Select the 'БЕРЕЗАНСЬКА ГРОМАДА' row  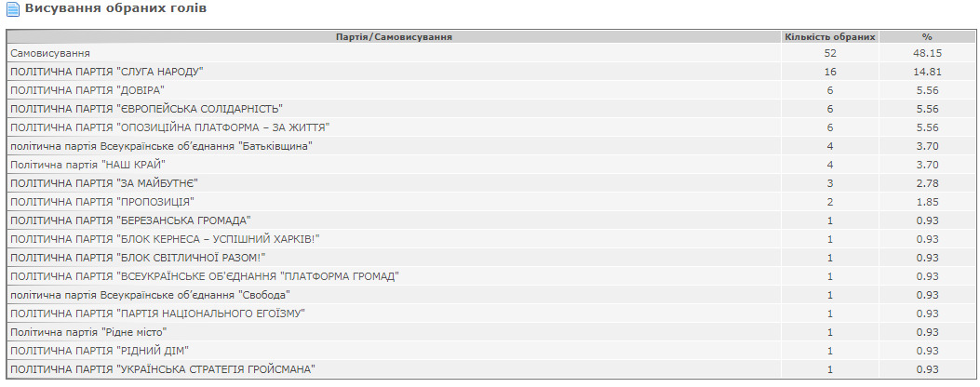click(490, 220)
